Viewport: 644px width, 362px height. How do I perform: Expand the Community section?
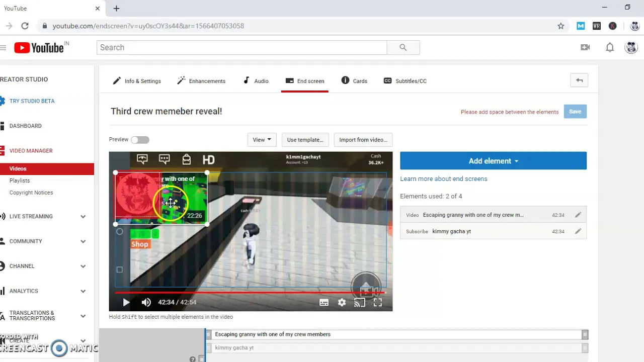click(x=83, y=241)
